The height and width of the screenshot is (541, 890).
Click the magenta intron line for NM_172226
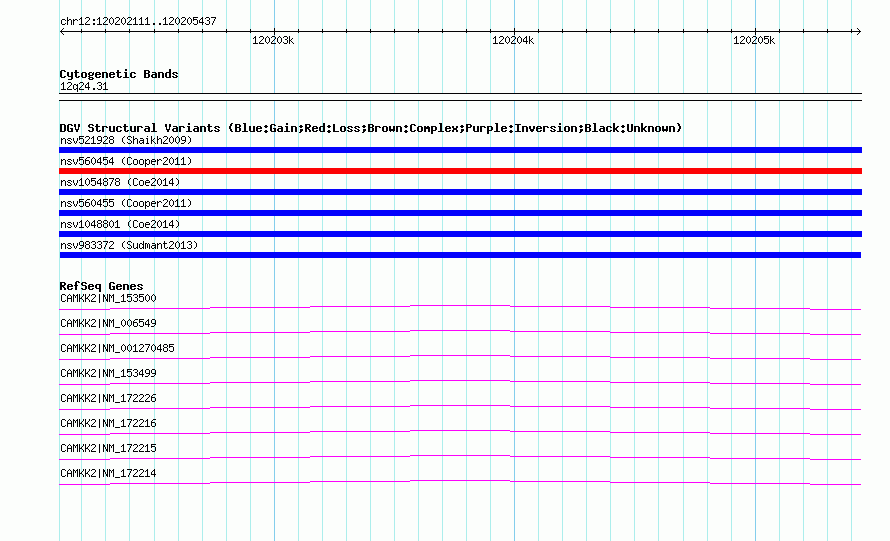(x=460, y=406)
